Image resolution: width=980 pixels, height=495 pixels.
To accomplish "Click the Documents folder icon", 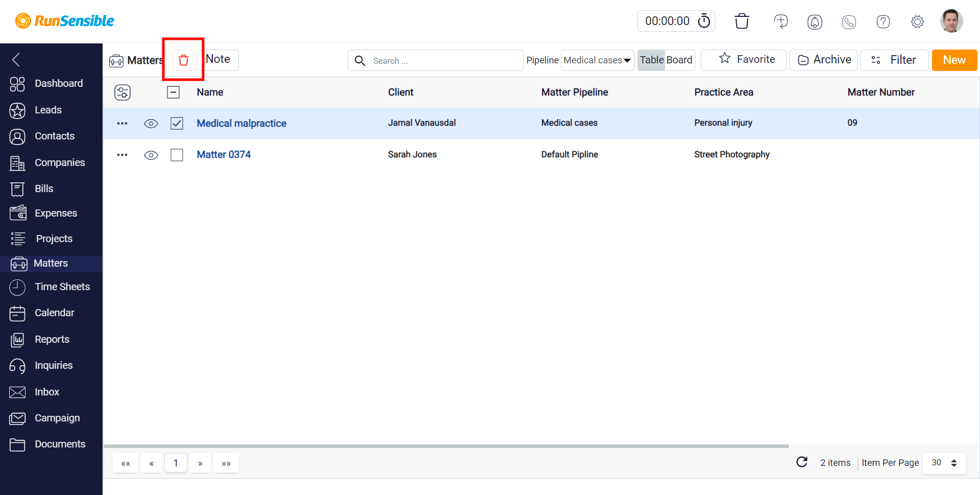I will [17, 444].
